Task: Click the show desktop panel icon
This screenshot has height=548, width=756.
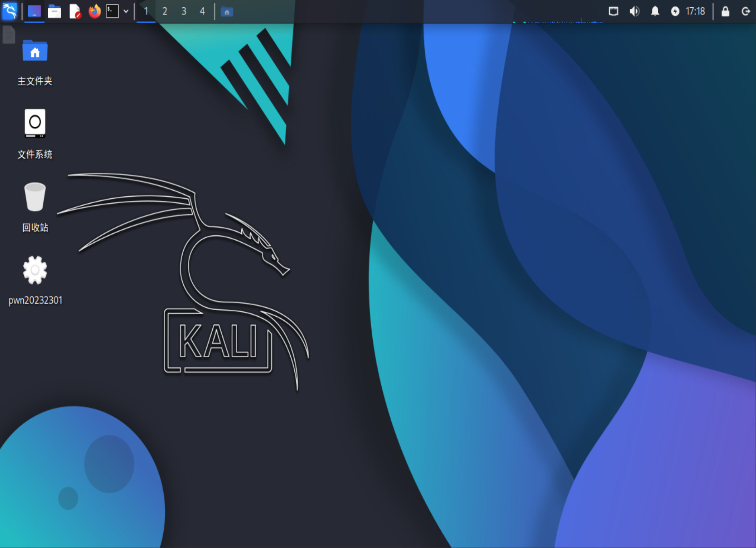Action: tap(34, 11)
